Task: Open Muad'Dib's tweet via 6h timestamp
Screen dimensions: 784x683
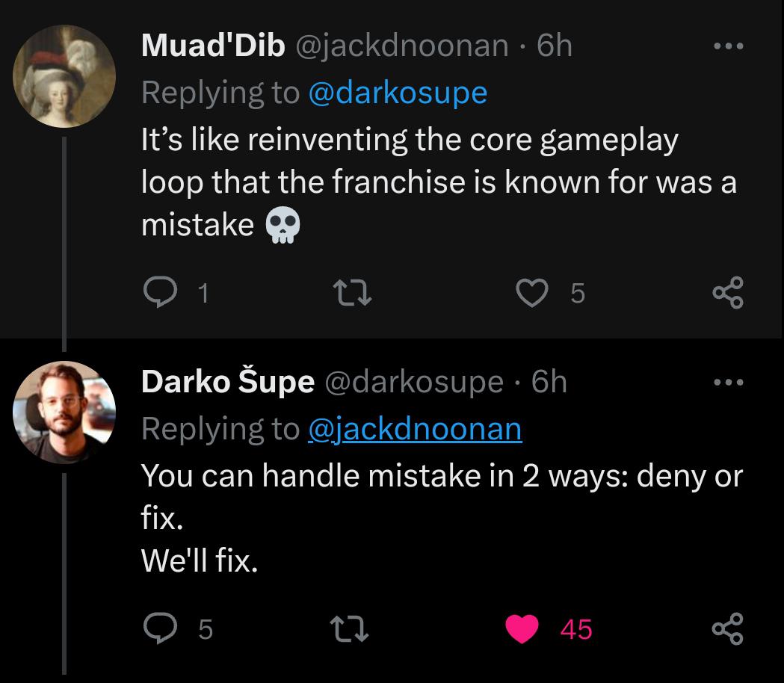Action: 555,46
